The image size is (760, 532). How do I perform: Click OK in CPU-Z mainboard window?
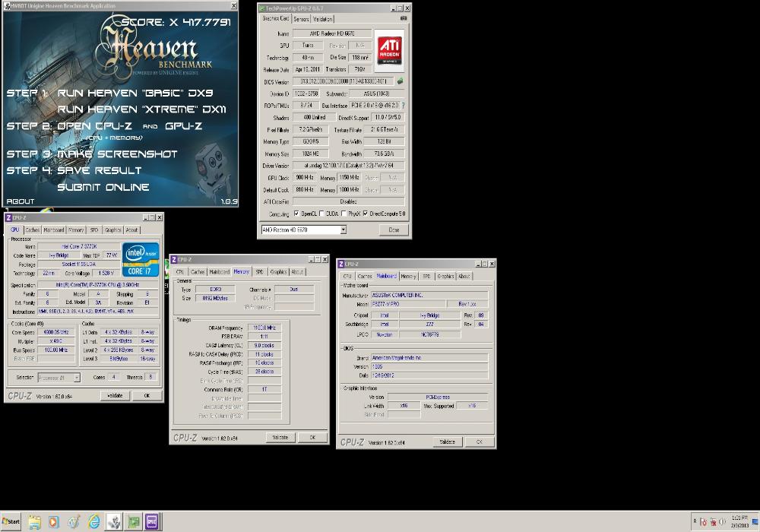point(480,442)
